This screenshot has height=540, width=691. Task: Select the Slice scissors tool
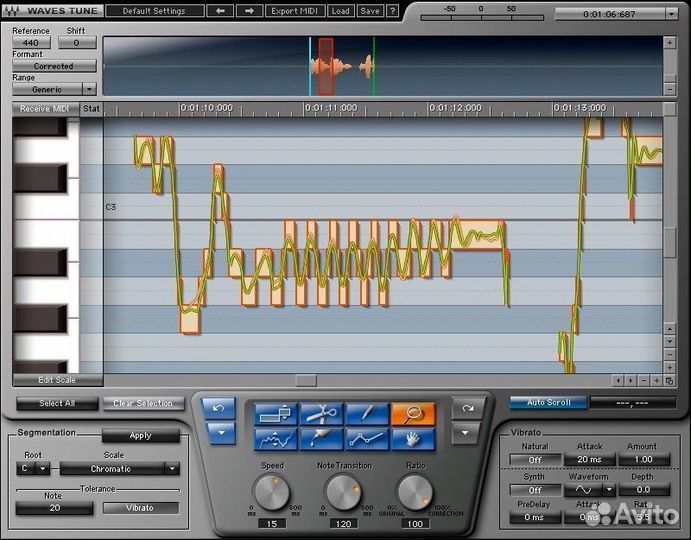coord(321,413)
